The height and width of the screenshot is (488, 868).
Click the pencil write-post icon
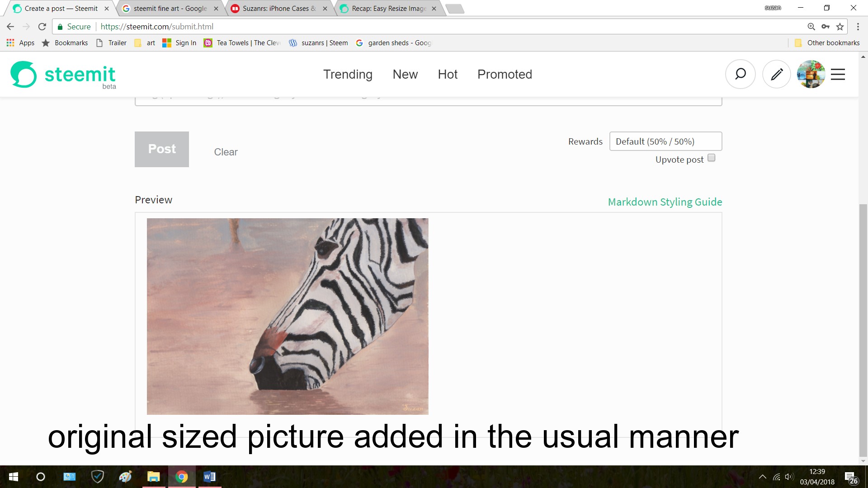776,74
